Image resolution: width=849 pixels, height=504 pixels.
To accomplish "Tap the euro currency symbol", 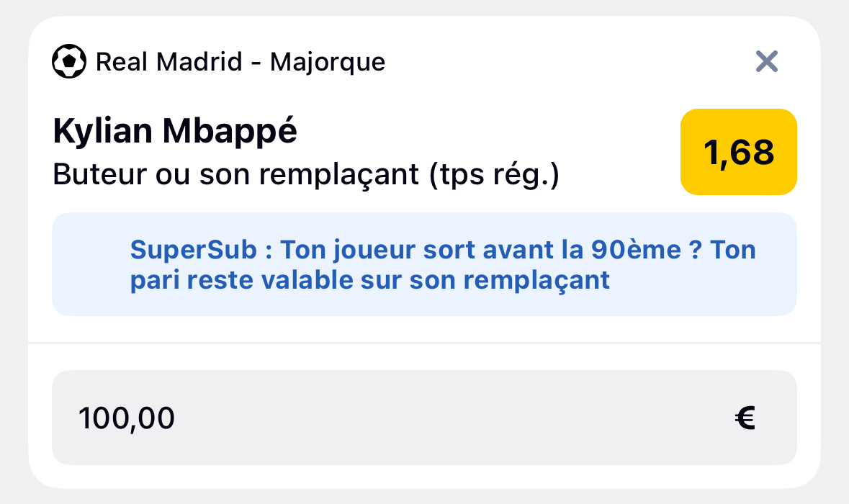I will (x=745, y=418).
